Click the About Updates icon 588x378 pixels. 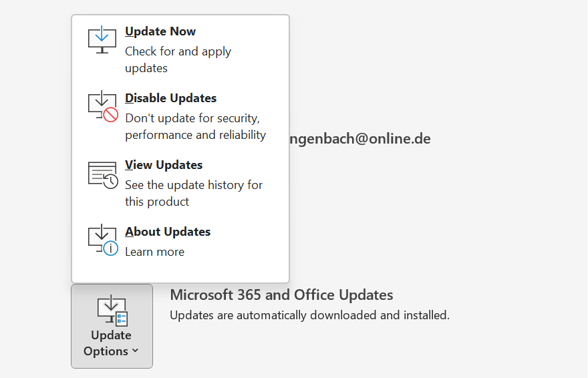102,240
